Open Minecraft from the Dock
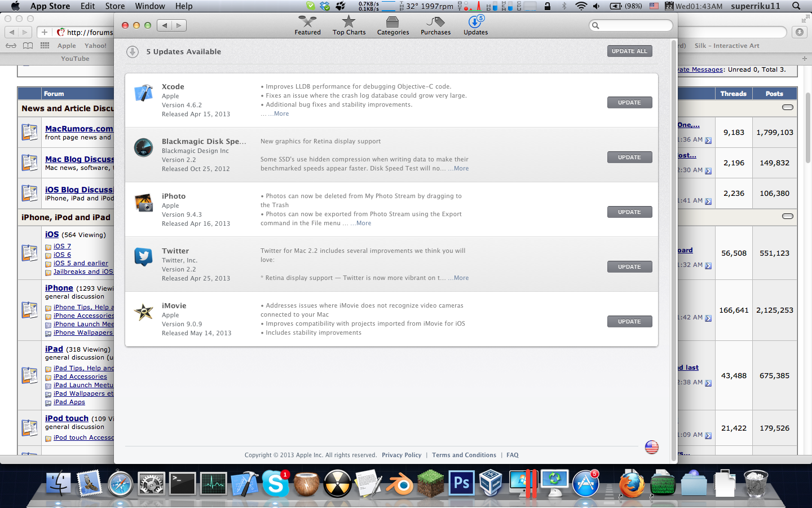812x508 pixels. 431,484
